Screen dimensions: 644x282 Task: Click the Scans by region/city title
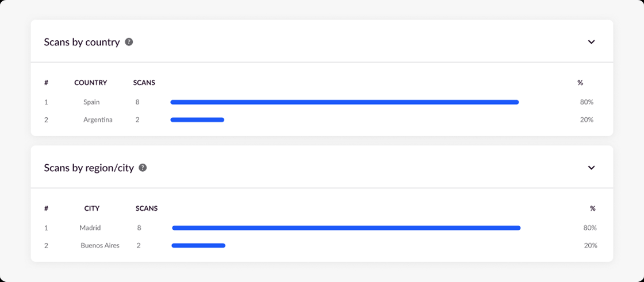pyautogui.click(x=89, y=168)
